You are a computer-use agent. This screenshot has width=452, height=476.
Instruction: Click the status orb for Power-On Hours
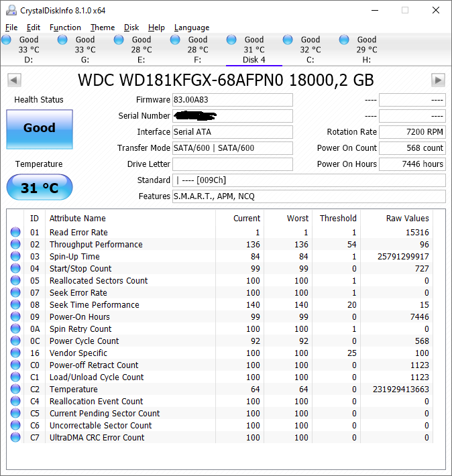click(15, 316)
